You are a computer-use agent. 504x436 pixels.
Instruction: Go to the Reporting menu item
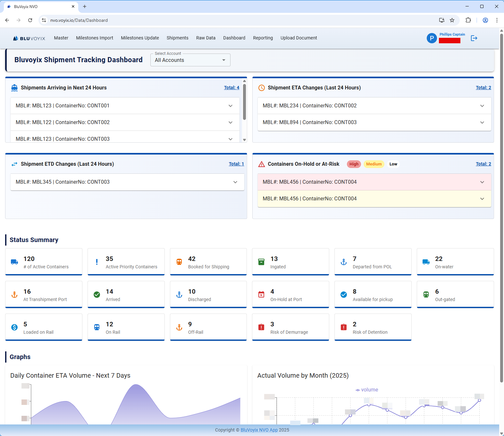[263, 38]
